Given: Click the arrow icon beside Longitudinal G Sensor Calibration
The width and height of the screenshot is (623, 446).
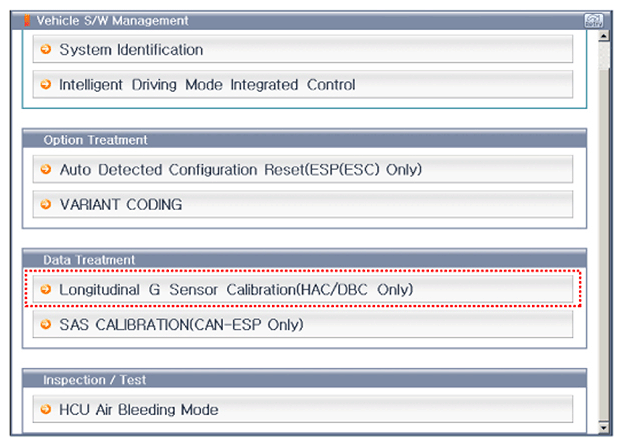Looking at the screenshot, I should (x=46, y=289).
